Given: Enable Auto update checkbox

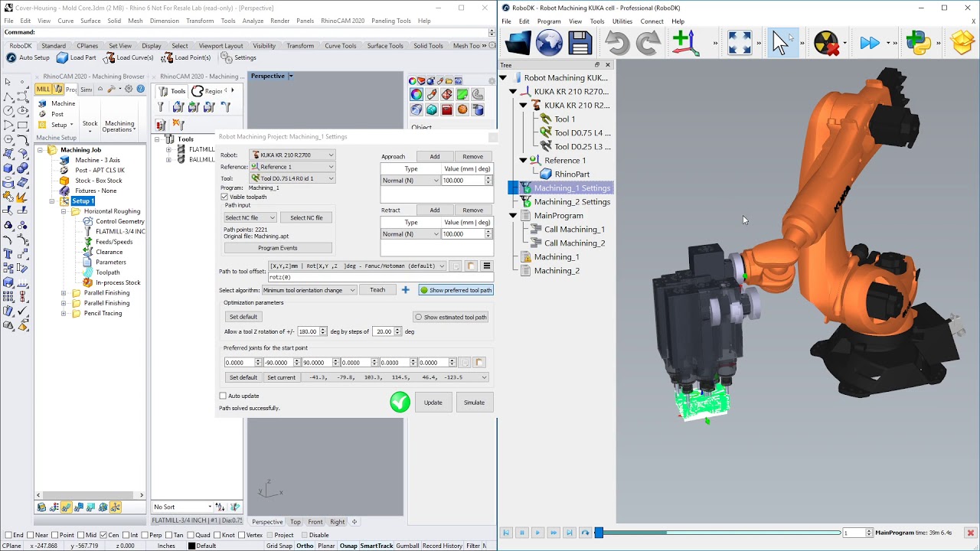Looking at the screenshot, I should click(x=224, y=396).
